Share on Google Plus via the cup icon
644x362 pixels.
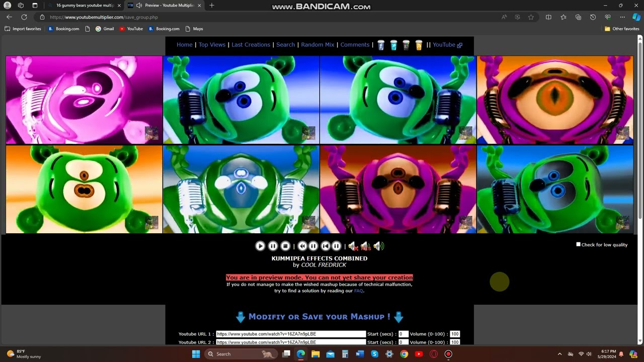coord(406,45)
